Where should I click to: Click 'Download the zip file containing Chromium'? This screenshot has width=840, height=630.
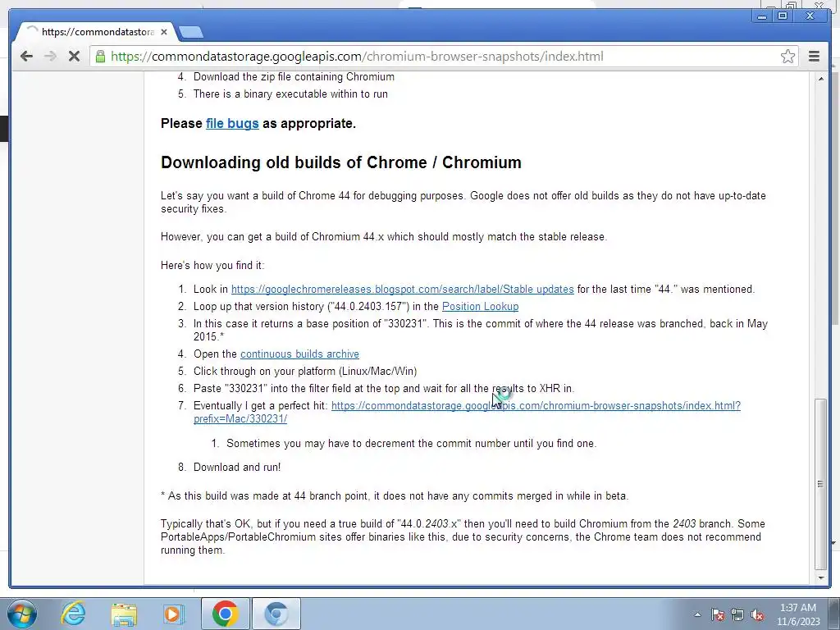tap(294, 76)
